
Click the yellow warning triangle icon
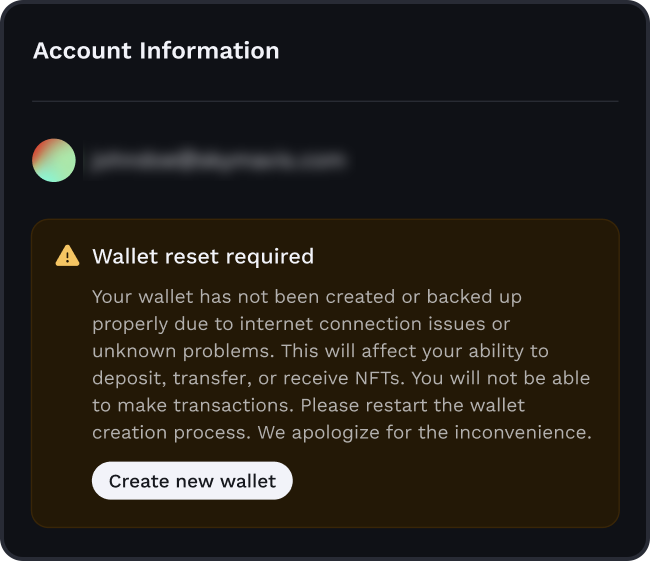[67, 256]
